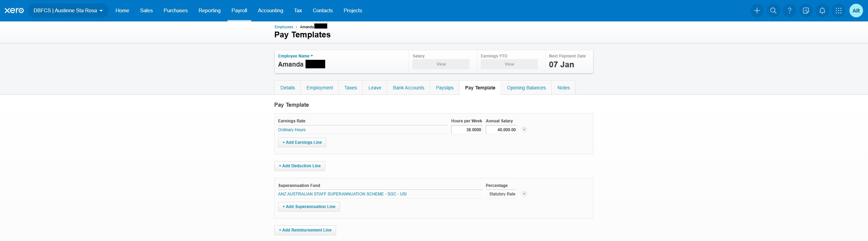
Task: Switch to the Employment tab
Action: click(x=319, y=88)
